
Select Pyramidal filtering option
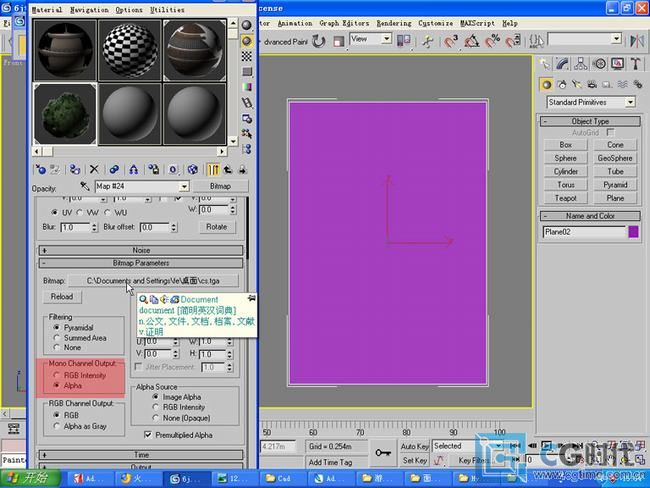[74, 328]
